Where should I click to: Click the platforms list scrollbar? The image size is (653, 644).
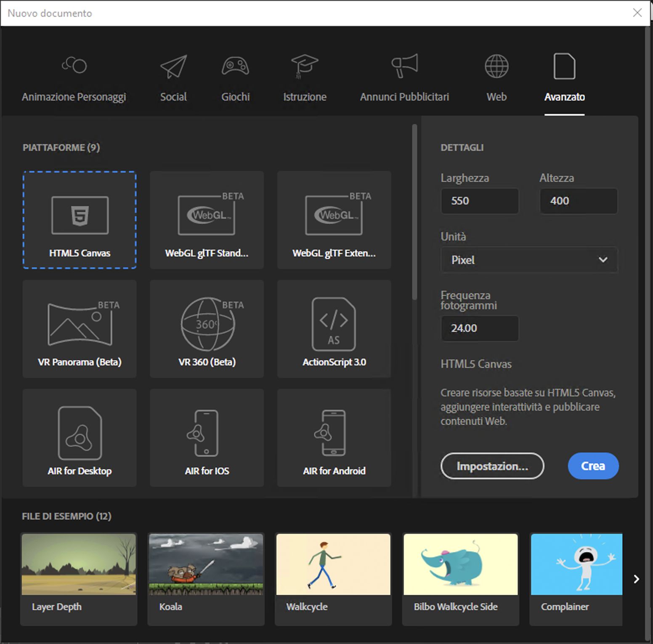click(x=415, y=212)
